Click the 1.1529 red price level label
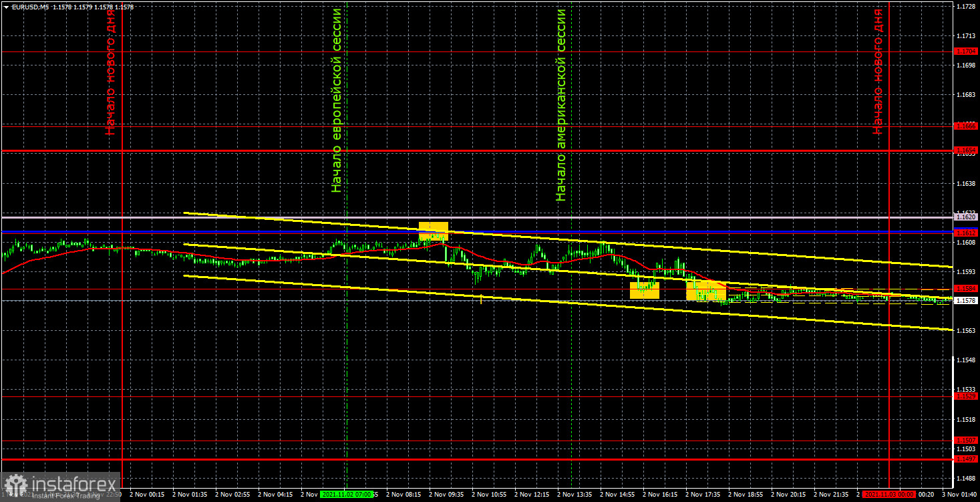This screenshot has height=502, width=980. pos(967,396)
